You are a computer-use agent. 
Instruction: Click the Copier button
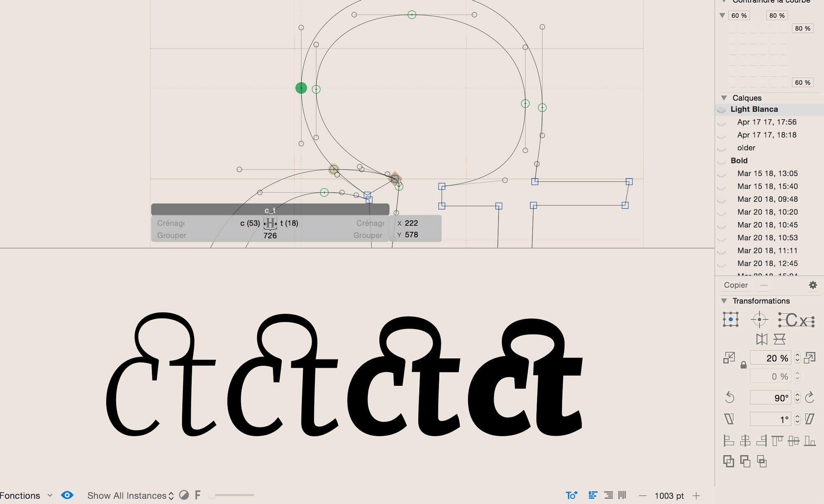point(736,285)
